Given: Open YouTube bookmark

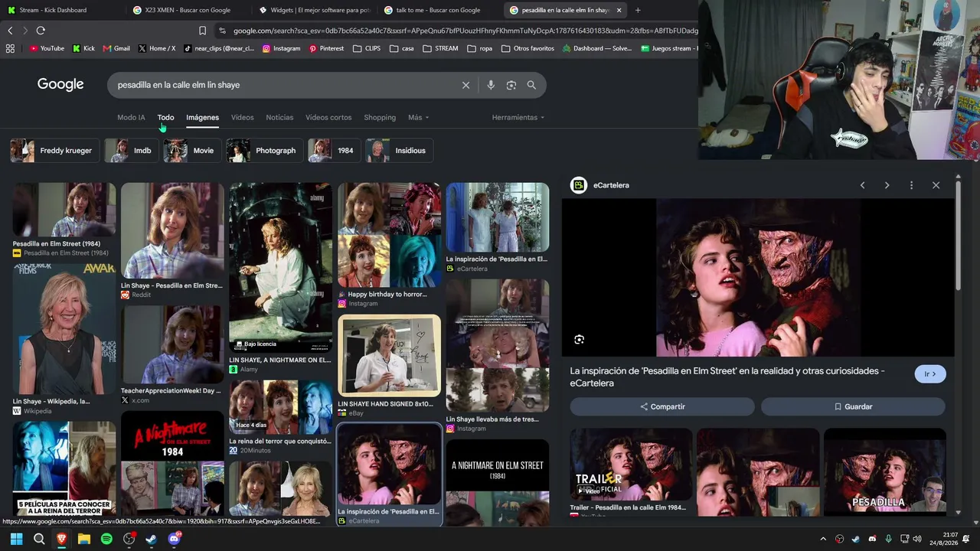Looking at the screenshot, I should pyautogui.click(x=47, y=48).
